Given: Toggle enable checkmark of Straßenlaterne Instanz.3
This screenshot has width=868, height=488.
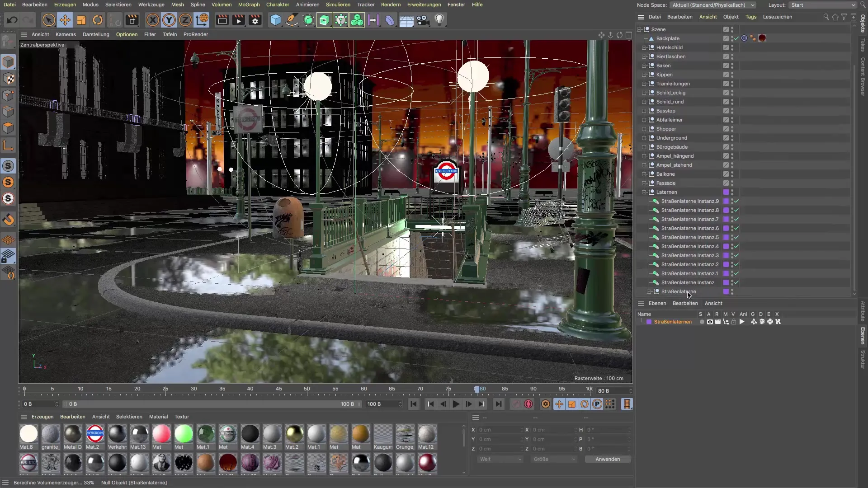Looking at the screenshot, I should click(736, 255).
